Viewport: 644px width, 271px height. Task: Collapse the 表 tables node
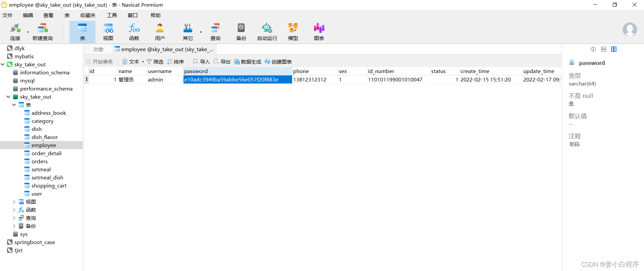pos(14,105)
